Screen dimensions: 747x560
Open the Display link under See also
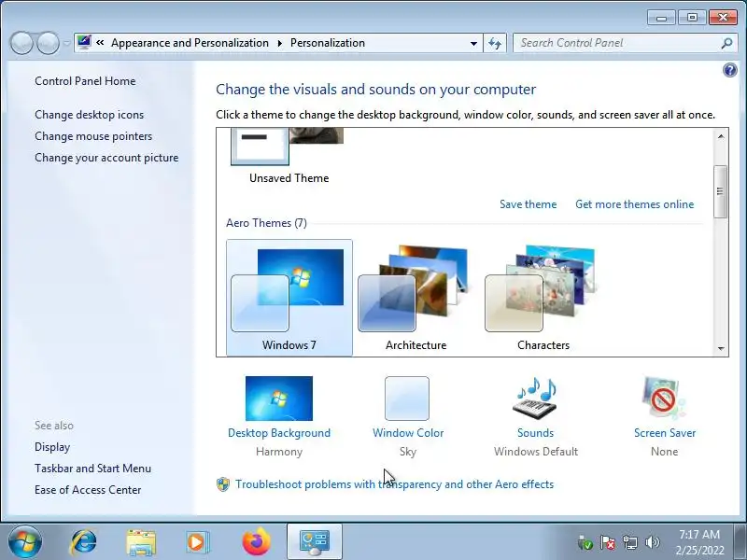(52, 447)
